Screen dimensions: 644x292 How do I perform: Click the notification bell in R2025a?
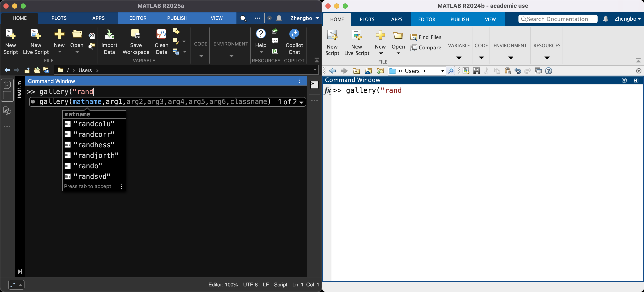(279, 18)
